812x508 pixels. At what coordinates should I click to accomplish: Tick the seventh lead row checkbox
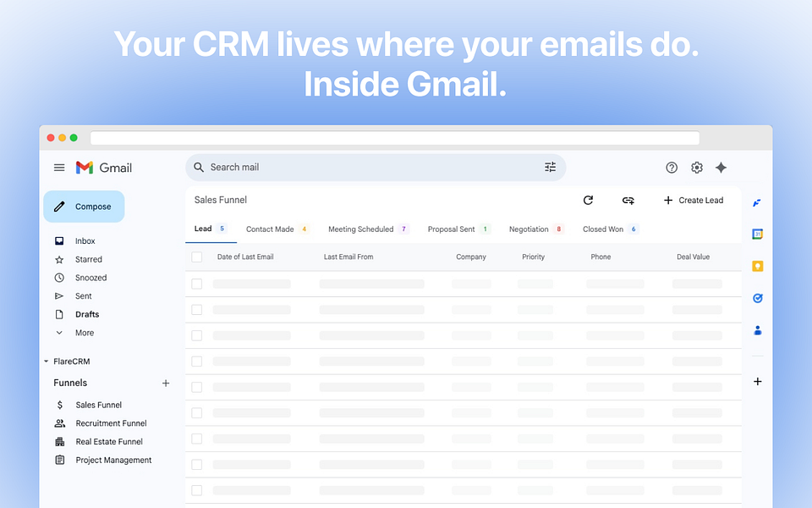[197, 439]
